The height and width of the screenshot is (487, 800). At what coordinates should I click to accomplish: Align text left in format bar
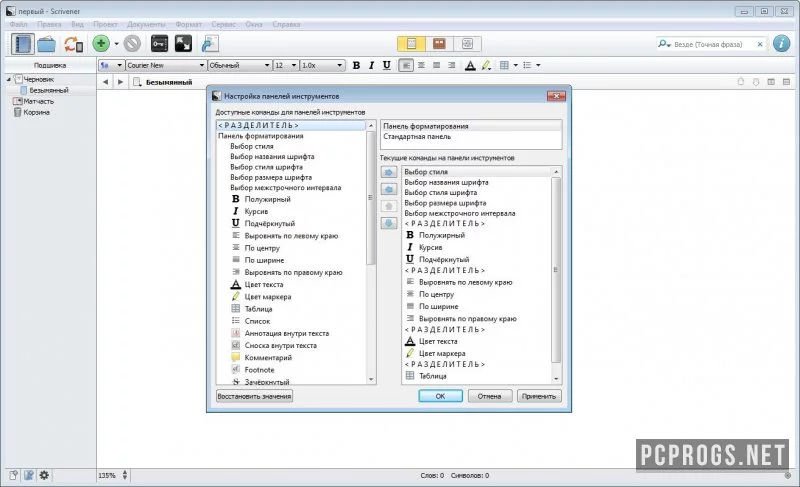coord(406,65)
